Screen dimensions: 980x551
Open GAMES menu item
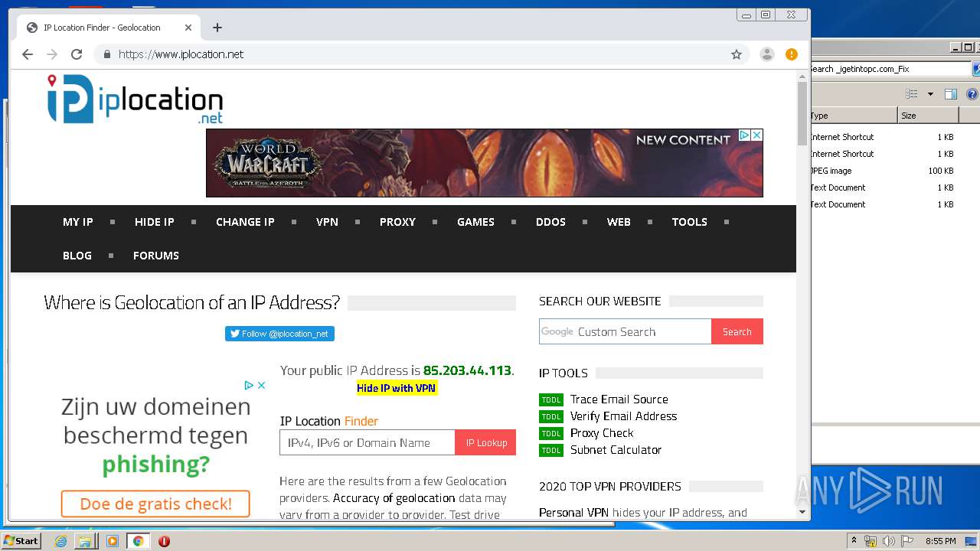[x=475, y=222]
